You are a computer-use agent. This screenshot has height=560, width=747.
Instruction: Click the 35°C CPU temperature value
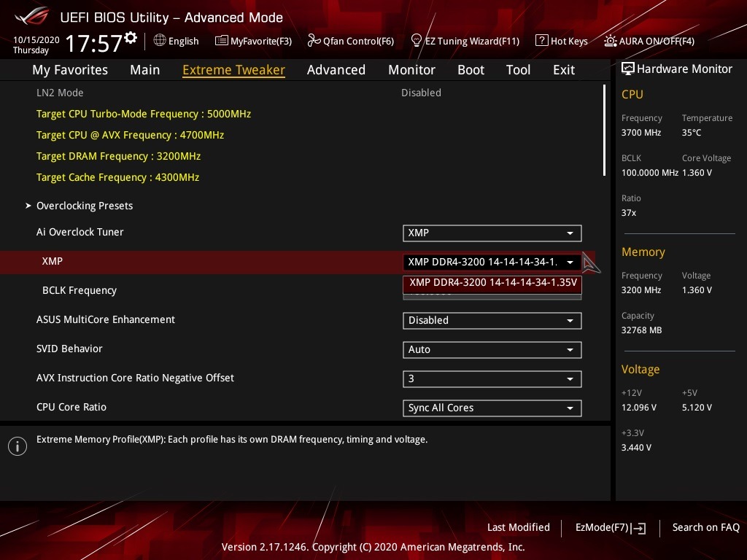click(x=692, y=133)
